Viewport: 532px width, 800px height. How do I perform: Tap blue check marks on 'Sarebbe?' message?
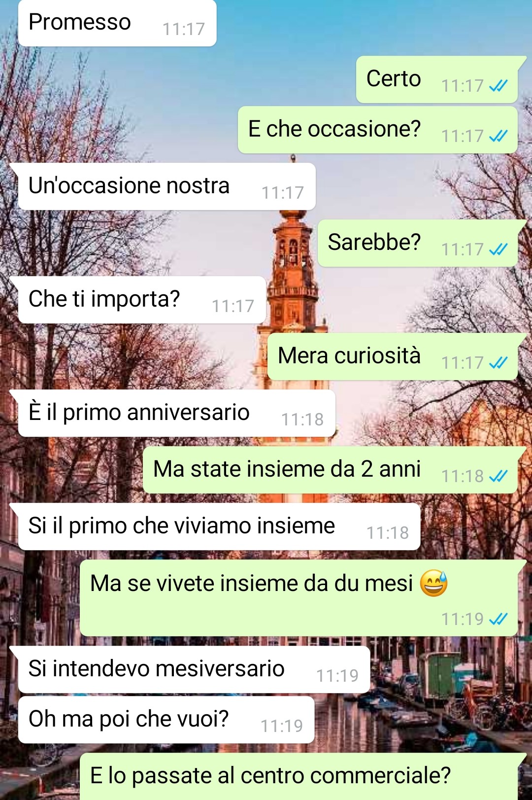click(498, 249)
